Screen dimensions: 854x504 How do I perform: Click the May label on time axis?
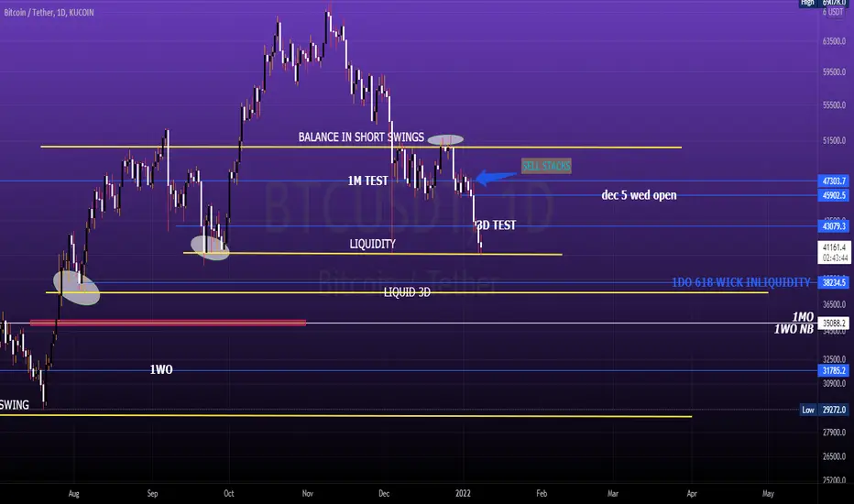click(x=768, y=494)
